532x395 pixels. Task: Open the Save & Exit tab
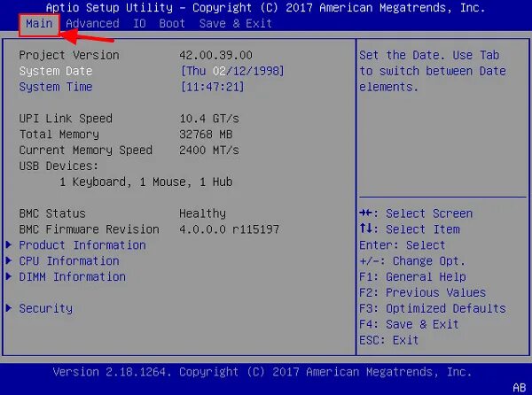pyautogui.click(x=236, y=24)
